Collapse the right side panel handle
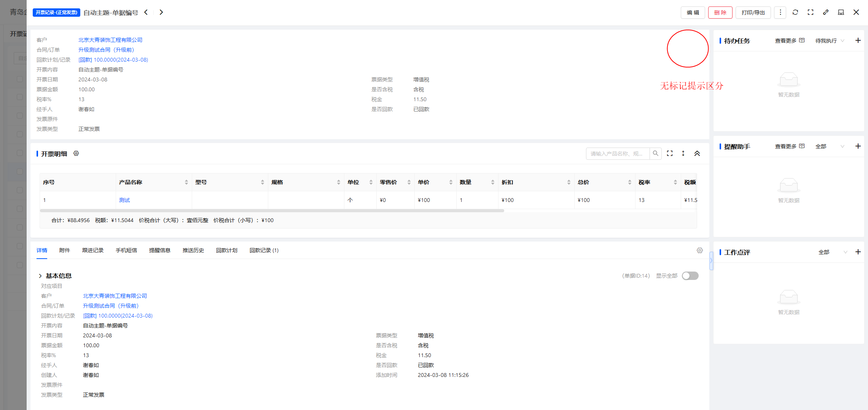 (x=711, y=261)
